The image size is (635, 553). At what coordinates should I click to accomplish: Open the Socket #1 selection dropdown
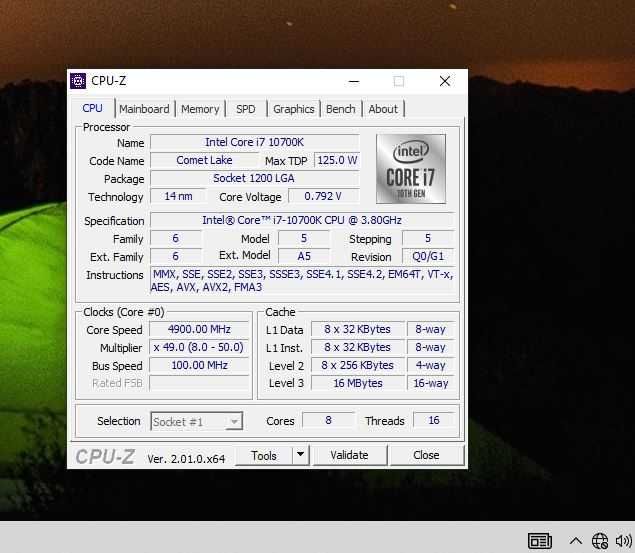click(196, 421)
